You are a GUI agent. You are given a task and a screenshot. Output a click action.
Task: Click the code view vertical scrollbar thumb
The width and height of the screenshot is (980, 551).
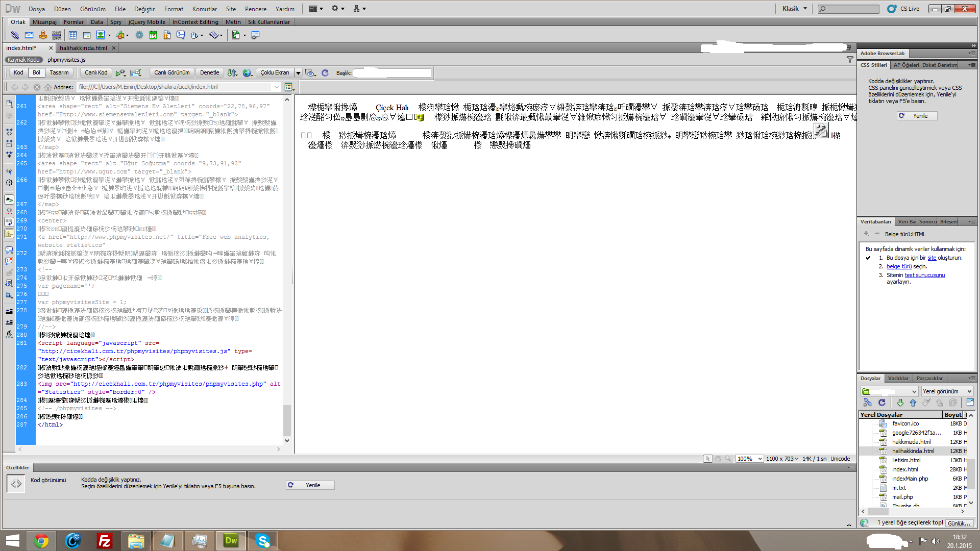pos(287,420)
